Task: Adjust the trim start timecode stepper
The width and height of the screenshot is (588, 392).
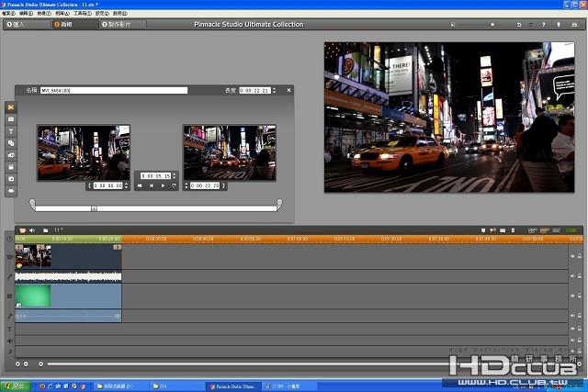Action: click(127, 185)
